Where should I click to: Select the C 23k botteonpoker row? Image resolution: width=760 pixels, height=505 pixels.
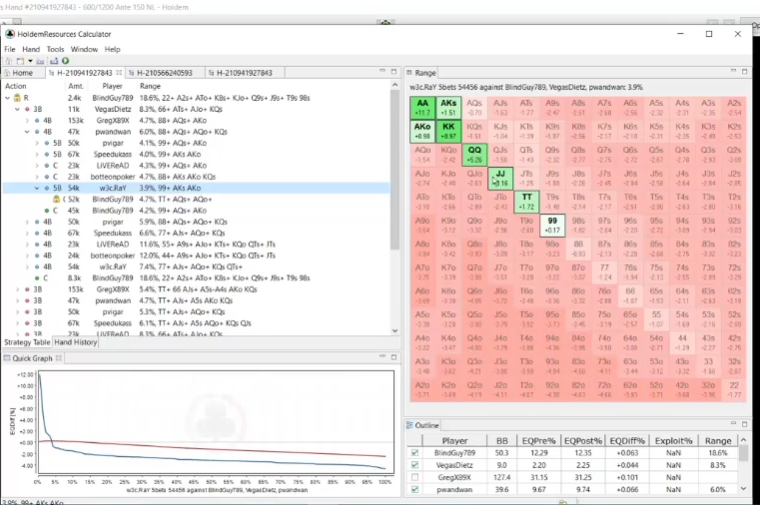(196, 177)
